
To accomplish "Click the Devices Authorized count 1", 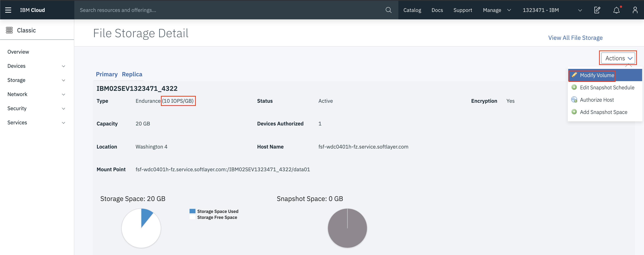I will pyautogui.click(x=320, y=124).
